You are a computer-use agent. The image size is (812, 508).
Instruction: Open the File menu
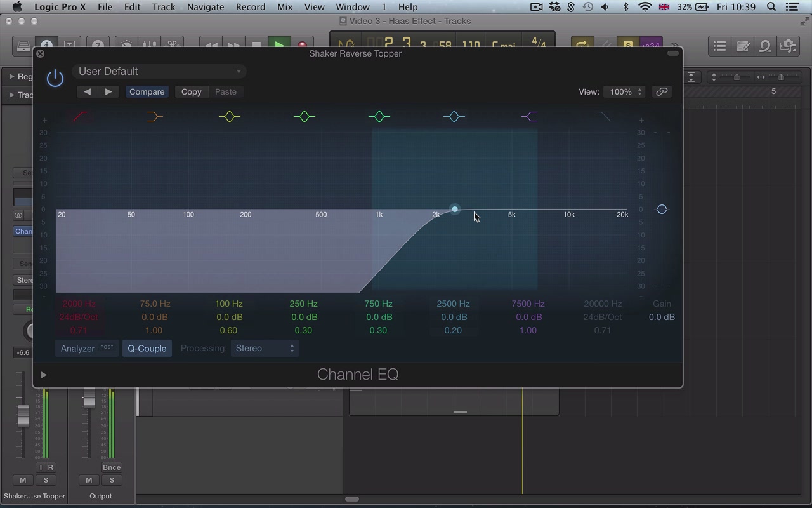pyautogui.click(x=105, y=7)
